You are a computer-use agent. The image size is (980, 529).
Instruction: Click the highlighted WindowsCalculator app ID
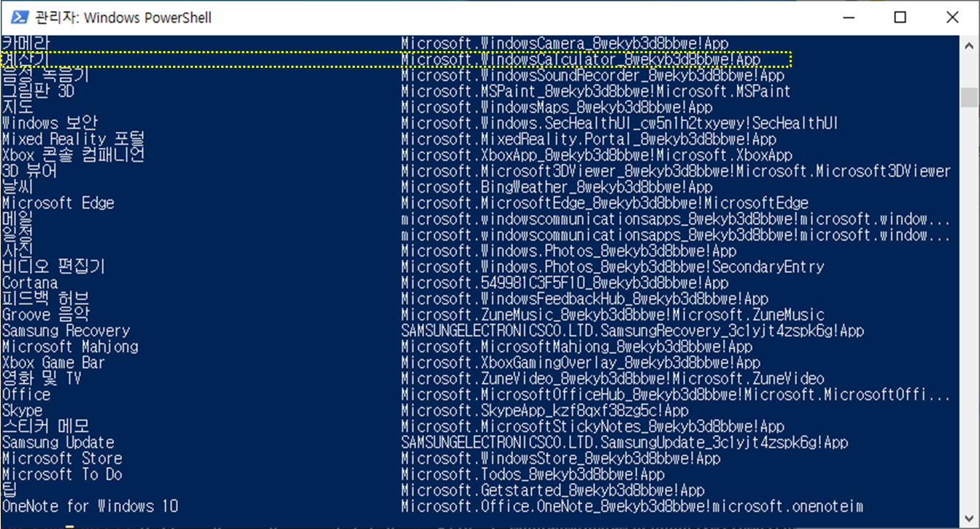581,60
